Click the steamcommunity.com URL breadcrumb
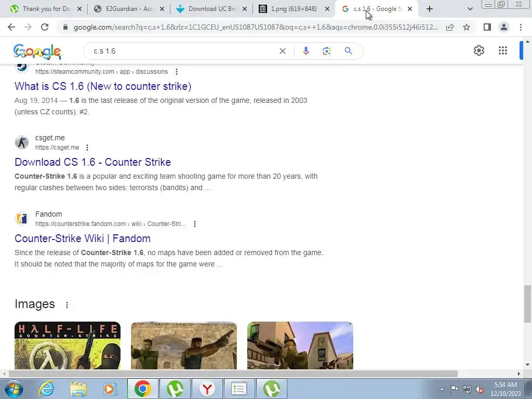 [x=101, y=72]
